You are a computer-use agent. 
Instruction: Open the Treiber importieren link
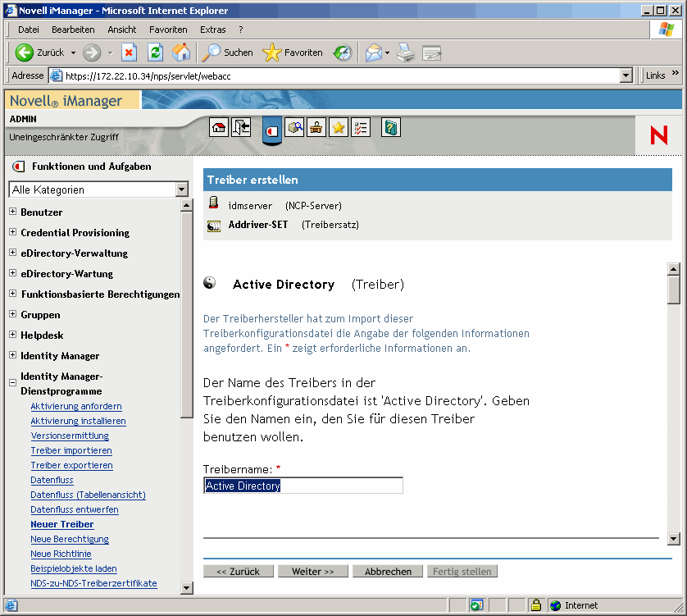pos(71,450)
